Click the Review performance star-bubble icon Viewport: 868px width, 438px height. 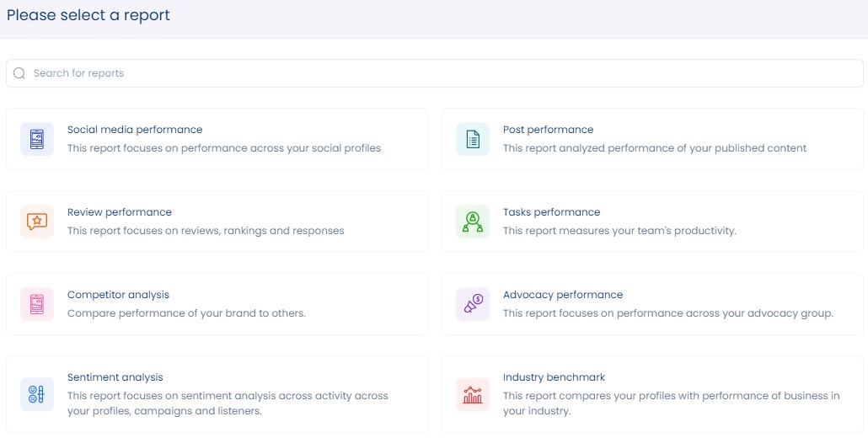click(x=37, y=222)
